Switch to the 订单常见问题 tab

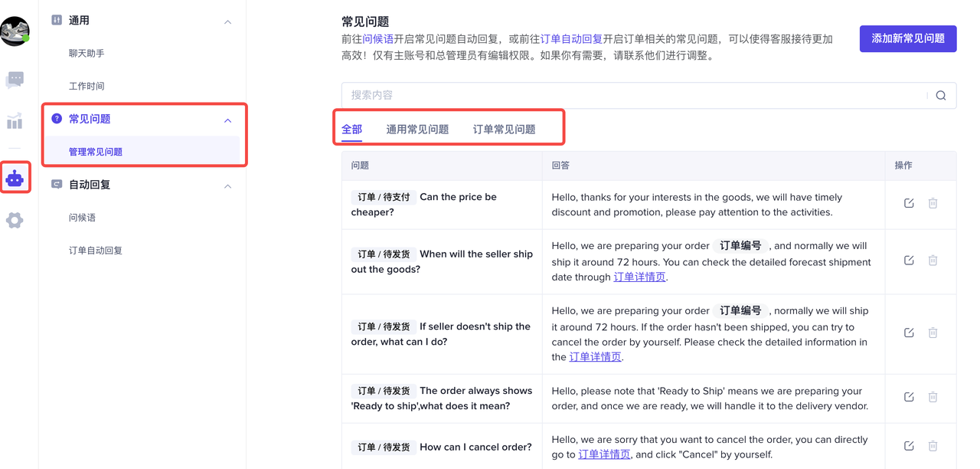click(504, 130)
